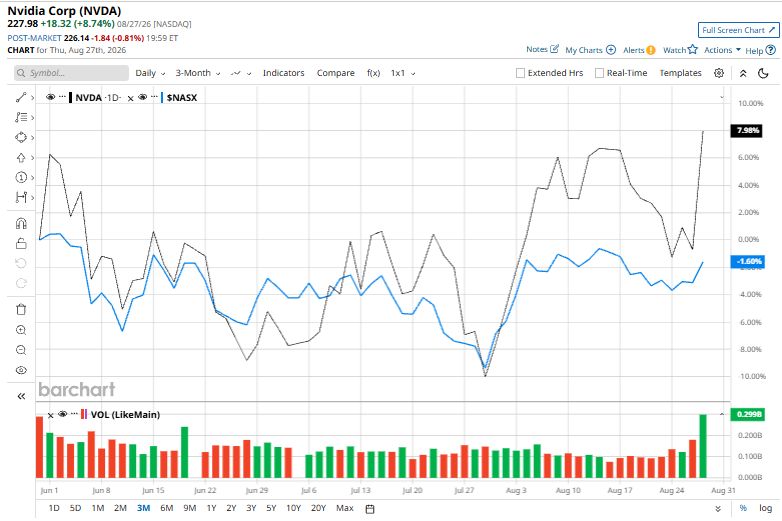Click the Symbol search input field
This screenshot has height=521, width=782.
[71, 73]
